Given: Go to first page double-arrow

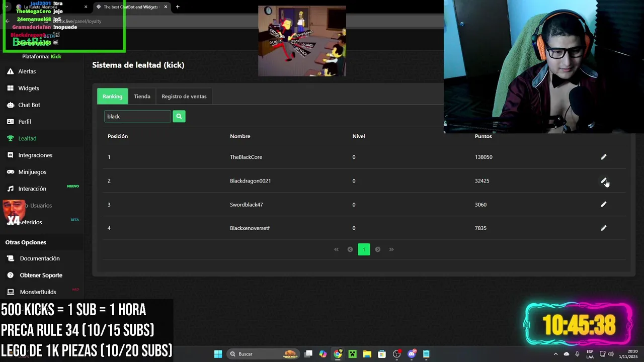Looking at the screenshot, I should 337,249.
